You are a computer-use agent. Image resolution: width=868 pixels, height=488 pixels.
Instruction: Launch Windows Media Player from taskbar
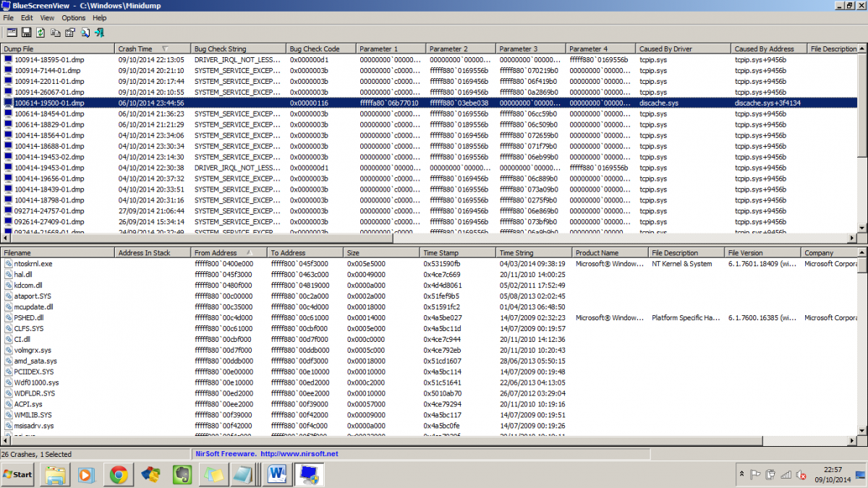point(87,475)
